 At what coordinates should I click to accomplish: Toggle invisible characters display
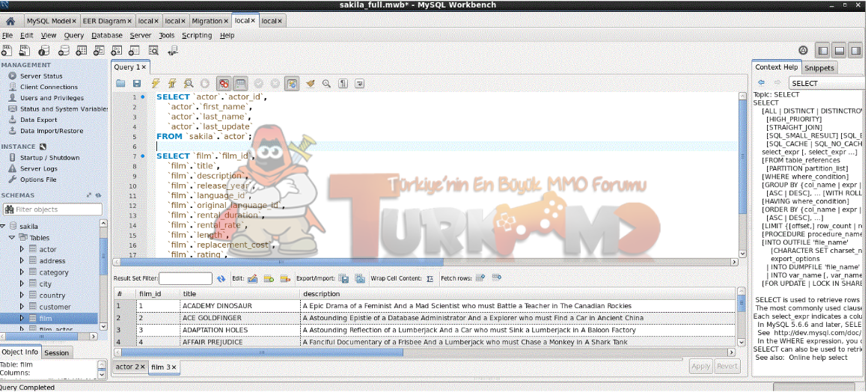[x=343, y=84]
